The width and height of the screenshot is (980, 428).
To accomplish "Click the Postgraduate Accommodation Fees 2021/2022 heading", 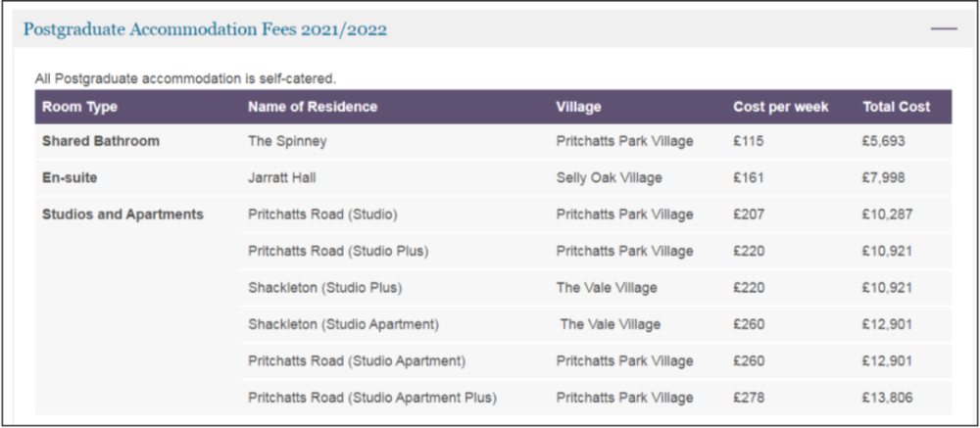I will click(205, 30).
